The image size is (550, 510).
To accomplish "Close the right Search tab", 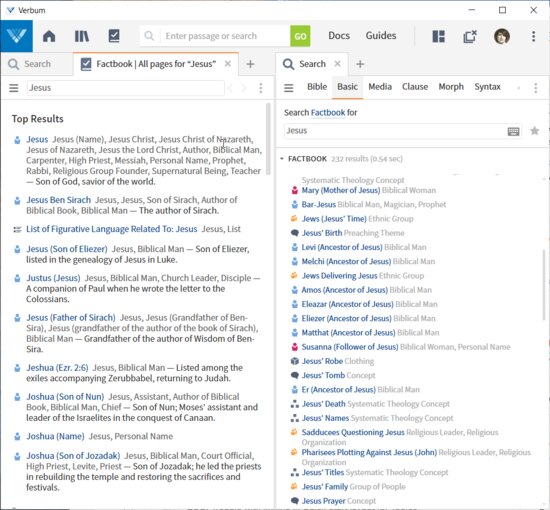I will pyautogui.click(x=337, y=64).
